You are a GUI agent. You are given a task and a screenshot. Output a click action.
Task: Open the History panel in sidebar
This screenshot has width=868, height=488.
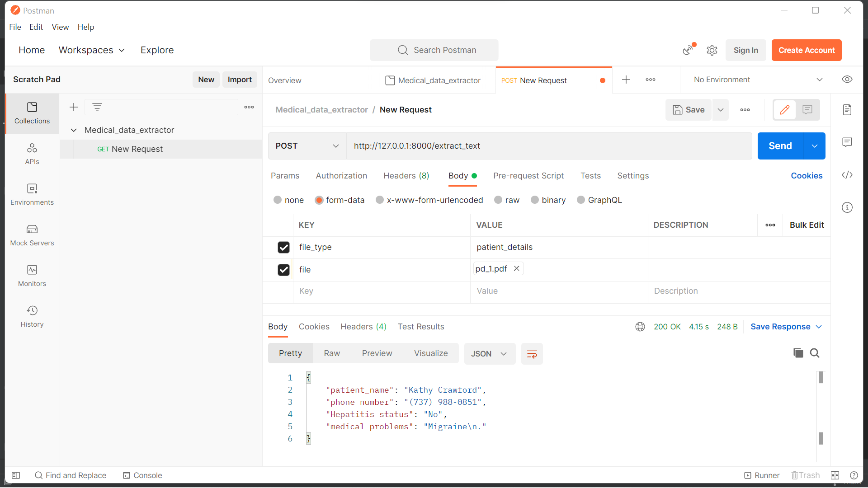(32, 316)
